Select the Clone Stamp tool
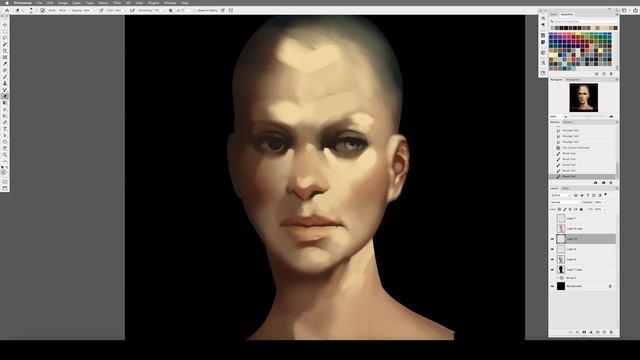The height and width of the screenshot is (360, 640). (5, 83)
